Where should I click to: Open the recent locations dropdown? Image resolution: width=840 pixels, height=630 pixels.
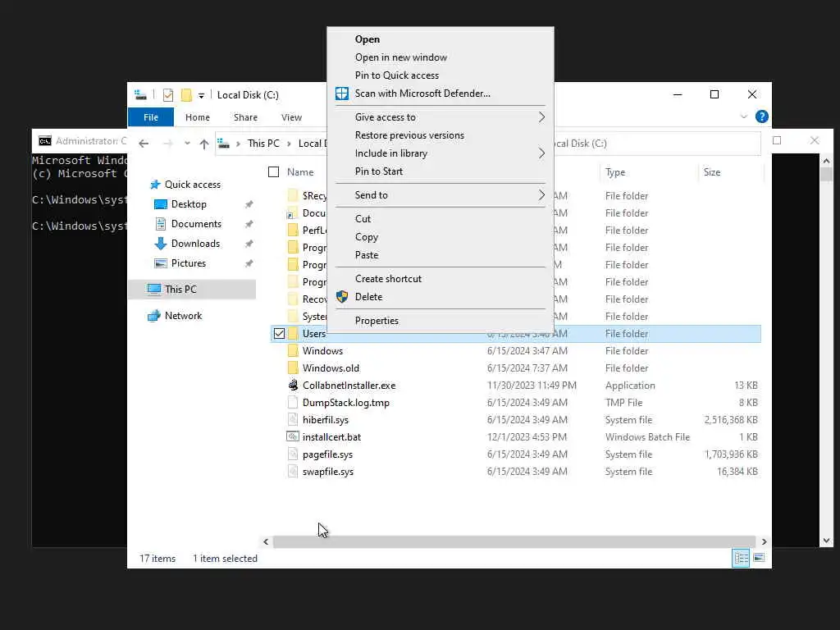point(187,144)
